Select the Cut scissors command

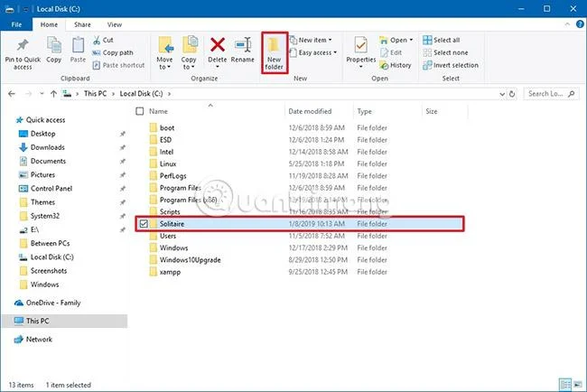tap(103, 40)
